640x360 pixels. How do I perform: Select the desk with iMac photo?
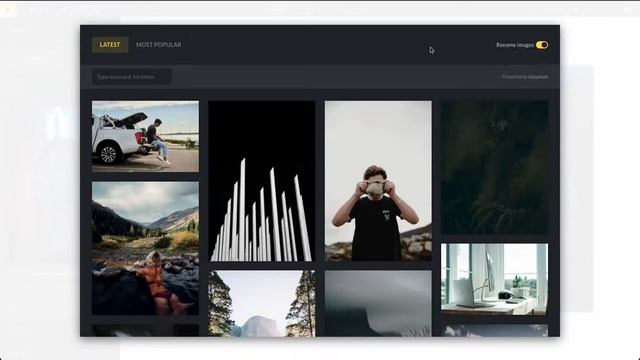click(494, 279)
